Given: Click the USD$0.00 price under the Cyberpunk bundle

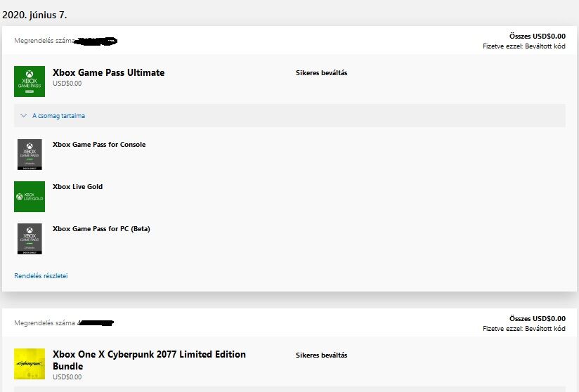Looking at the screenshot, I should click(x=67, y=377).
